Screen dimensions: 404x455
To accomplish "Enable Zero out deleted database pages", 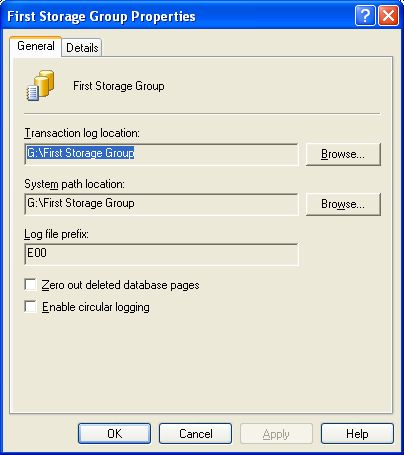I will coord(31,285).
